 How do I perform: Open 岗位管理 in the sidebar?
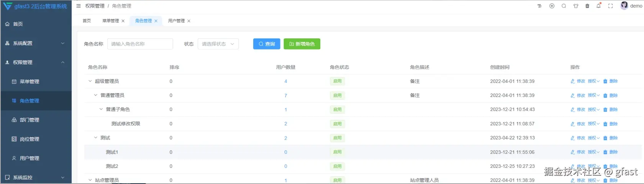[x=36, y=139]
